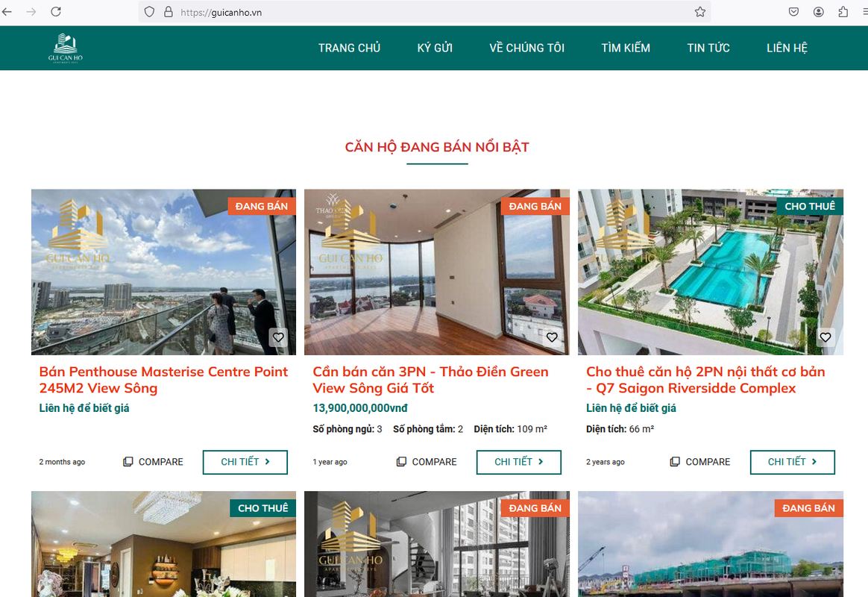Open the Pocket save icon in toolbar
The height and width of the screenshot is (597, 868).
pyautogui.click(x=794, y=12)
